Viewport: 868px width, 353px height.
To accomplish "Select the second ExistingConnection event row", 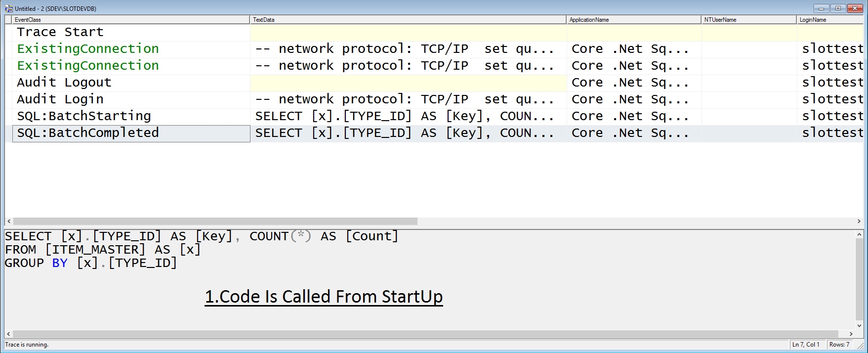I will pyautogui.click(x=99, y=65).
